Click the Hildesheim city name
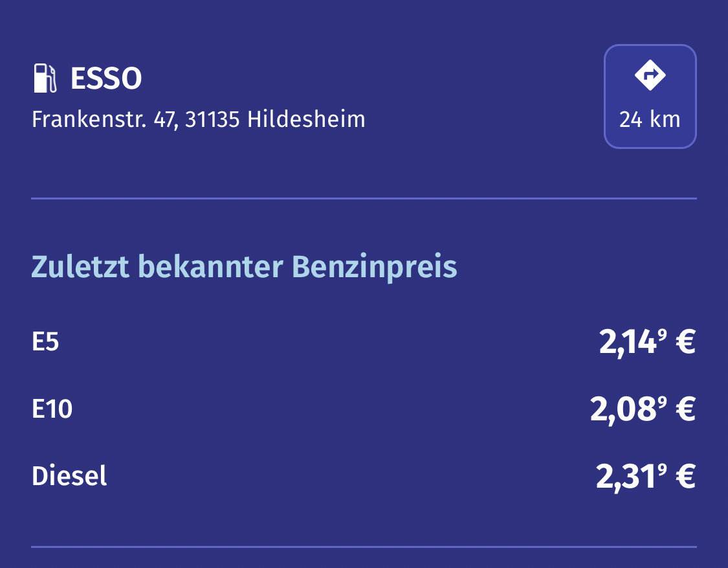Viewport: 728px width, 568px height. (306, 120)
